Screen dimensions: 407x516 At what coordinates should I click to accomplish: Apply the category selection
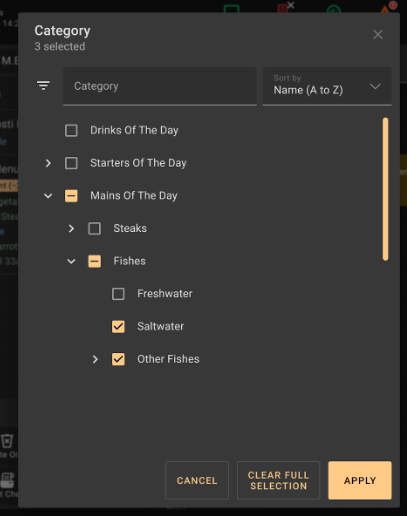click(360, 480)
